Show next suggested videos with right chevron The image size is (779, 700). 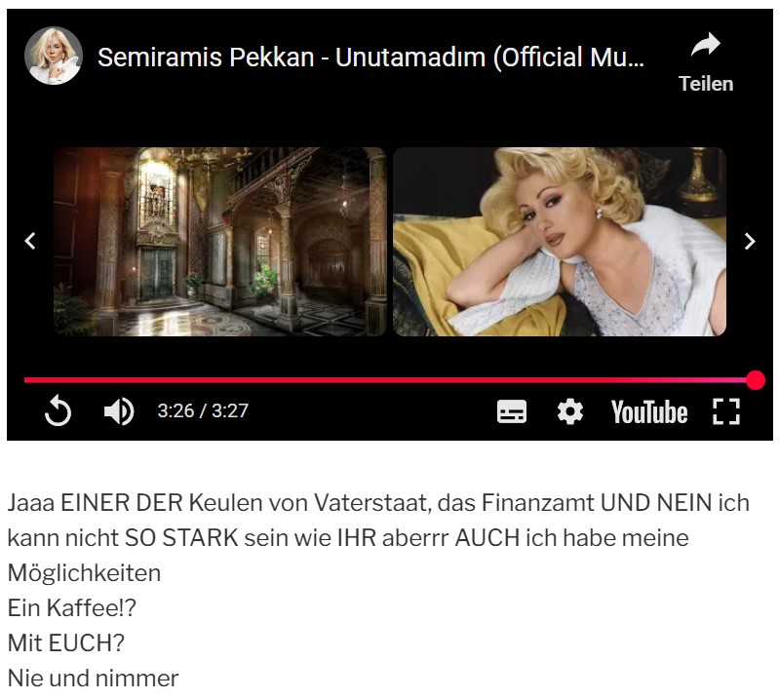750,241
